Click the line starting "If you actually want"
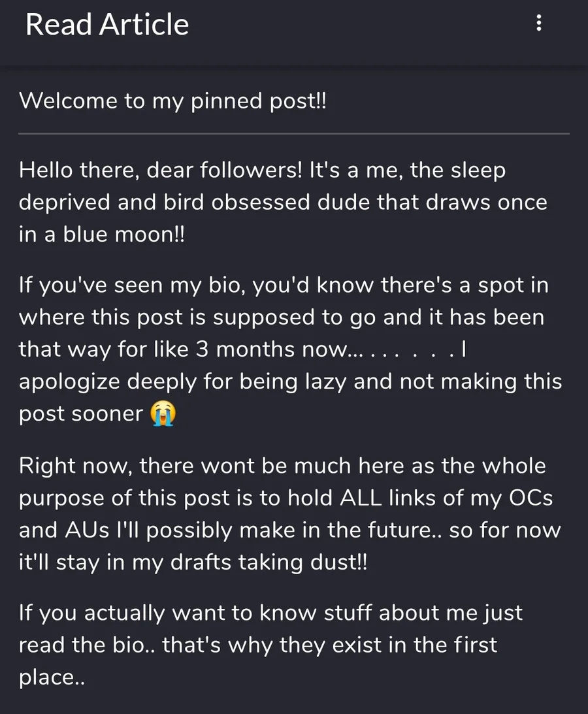Screen dimensions: 588x714 pyautogui.click(x=270, y=613)
